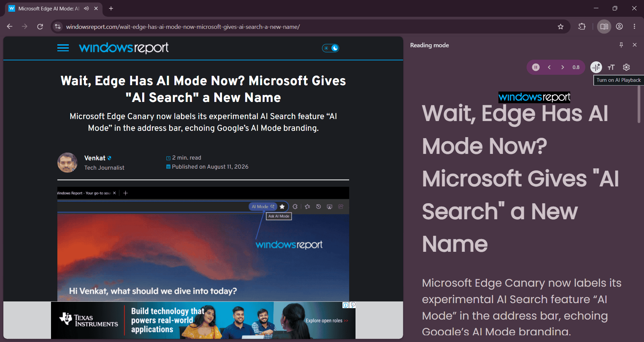644x342 pixels.
Task: Click the article headline on the page
Action: coord(203,89)
